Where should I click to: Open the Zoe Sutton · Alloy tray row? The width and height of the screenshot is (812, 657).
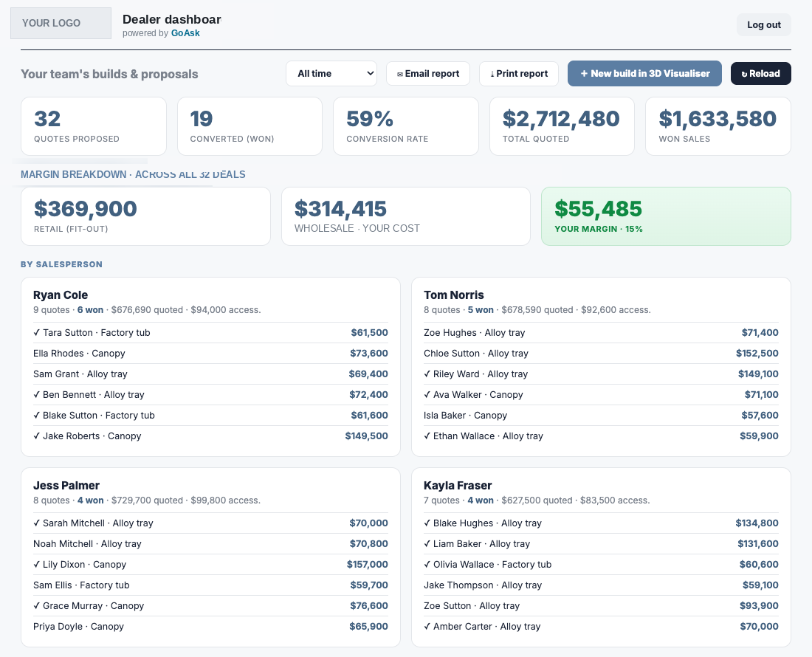[601, 606]
